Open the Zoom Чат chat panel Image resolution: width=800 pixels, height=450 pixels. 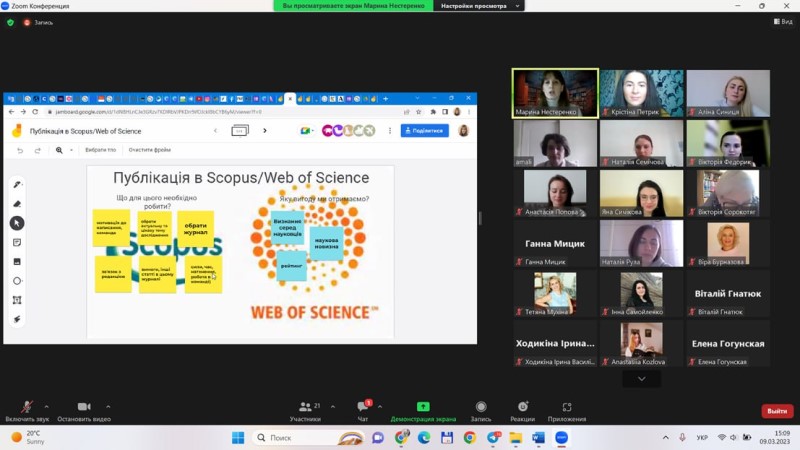(363, 411)
